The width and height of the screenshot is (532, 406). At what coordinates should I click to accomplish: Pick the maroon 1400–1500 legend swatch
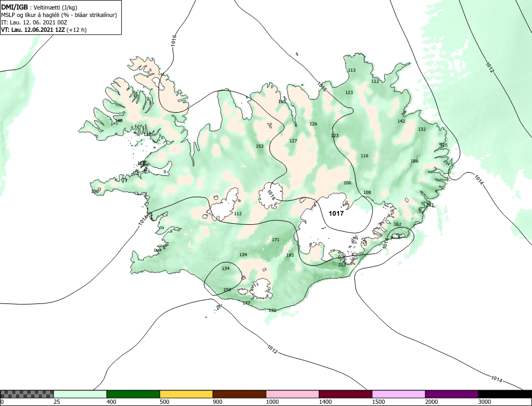point(345,394)
